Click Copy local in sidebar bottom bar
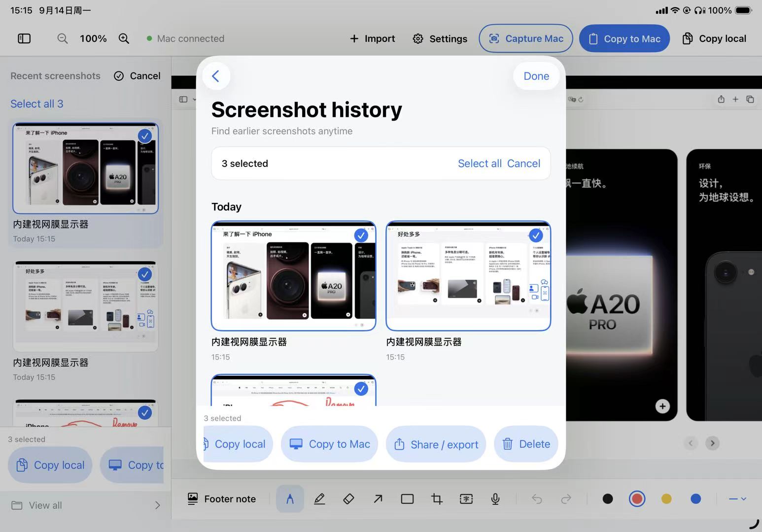Image resolution: width=762 pixels, height=532 pixels. coord(50,465)
